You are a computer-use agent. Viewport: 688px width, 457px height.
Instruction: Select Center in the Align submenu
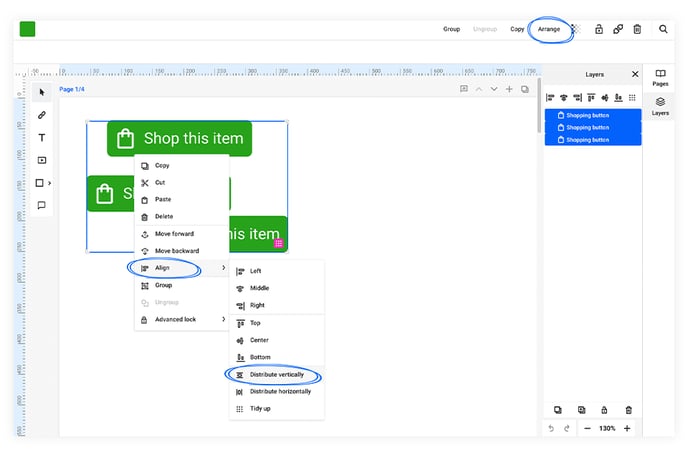pyautogui.click(x=277, y=340)
